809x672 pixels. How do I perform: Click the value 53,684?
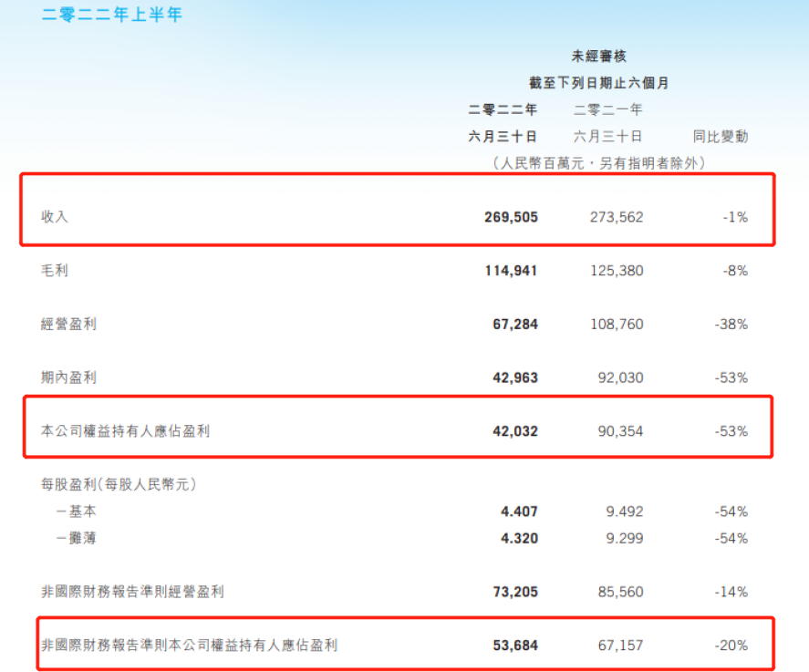pyautogui.click(x=515, y=646)
